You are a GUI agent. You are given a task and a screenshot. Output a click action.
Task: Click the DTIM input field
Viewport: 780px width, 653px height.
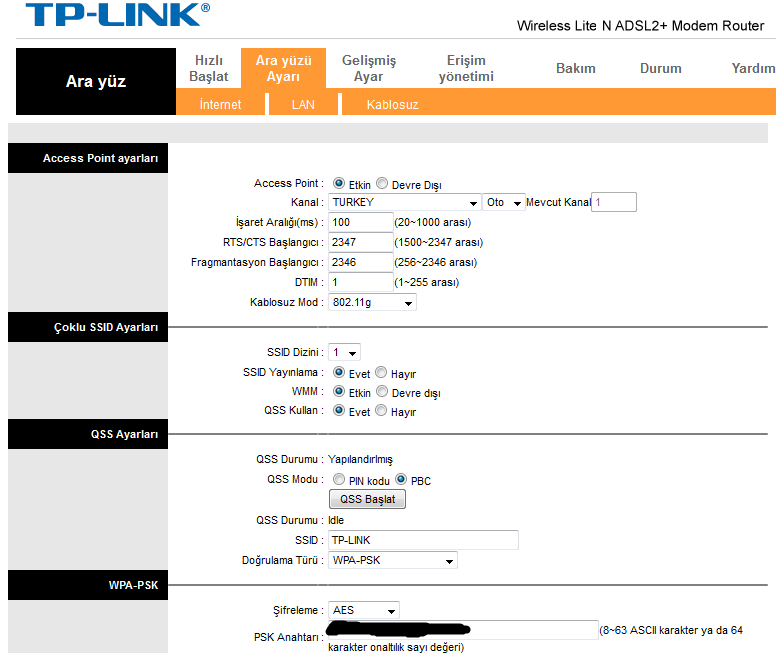[361, 282]
